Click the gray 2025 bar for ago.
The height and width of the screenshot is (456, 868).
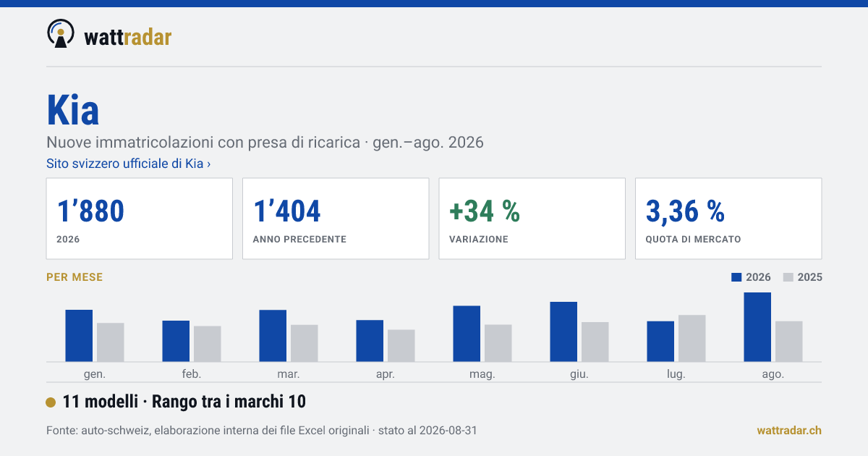coord(789,342)
